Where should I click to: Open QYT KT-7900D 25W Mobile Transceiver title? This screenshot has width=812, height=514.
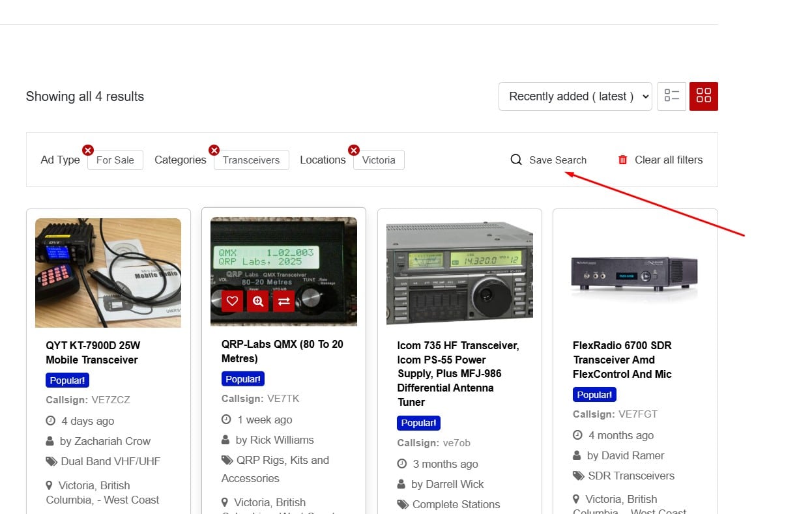point(93,352)
